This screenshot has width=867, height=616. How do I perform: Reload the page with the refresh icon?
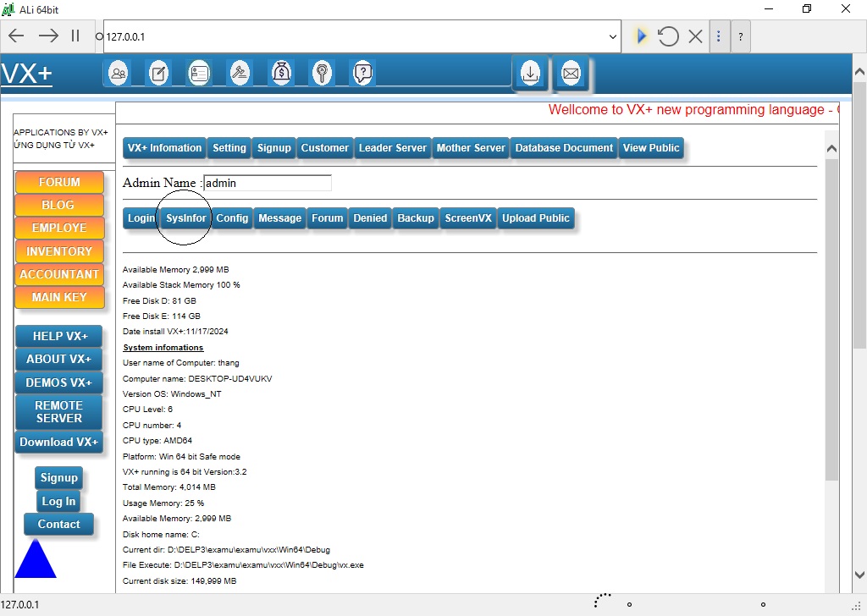click(668, 36)
